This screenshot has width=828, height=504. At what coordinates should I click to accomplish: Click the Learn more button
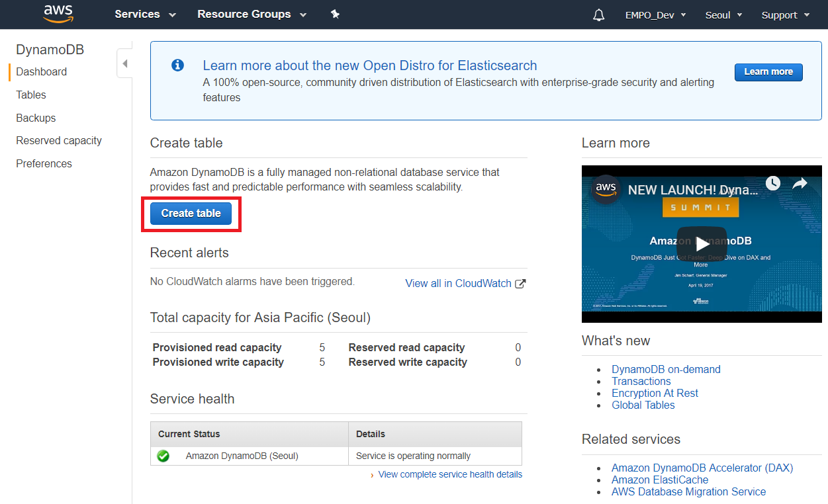(x=768, y=72)
